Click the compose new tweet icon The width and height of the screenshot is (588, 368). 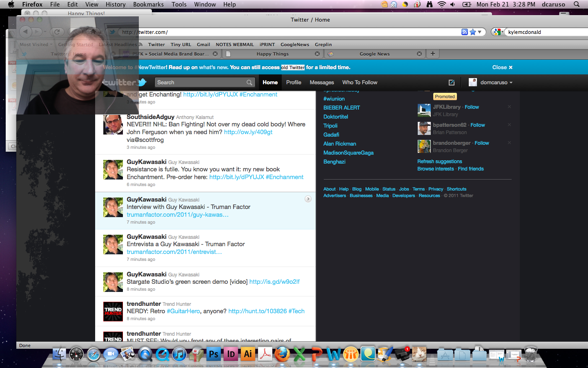pyautogui.click(x=452, y=82)
